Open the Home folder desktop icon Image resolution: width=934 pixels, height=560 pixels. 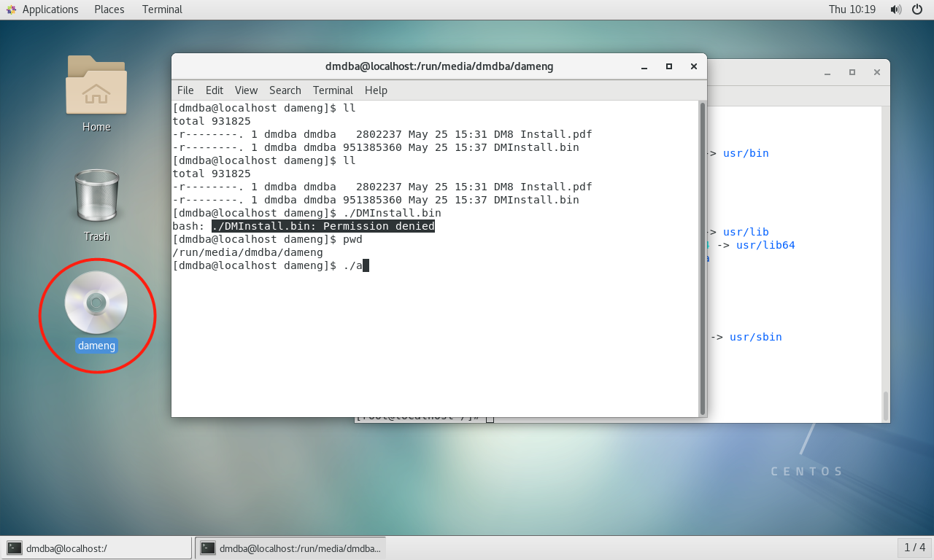pyautogui.click(x=96, y=85)
